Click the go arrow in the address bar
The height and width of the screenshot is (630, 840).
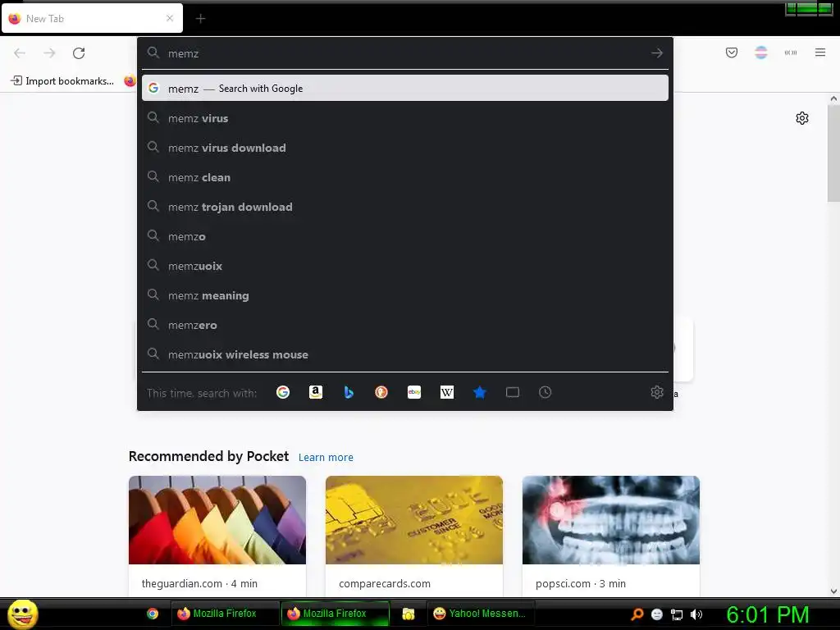point(657,53)
